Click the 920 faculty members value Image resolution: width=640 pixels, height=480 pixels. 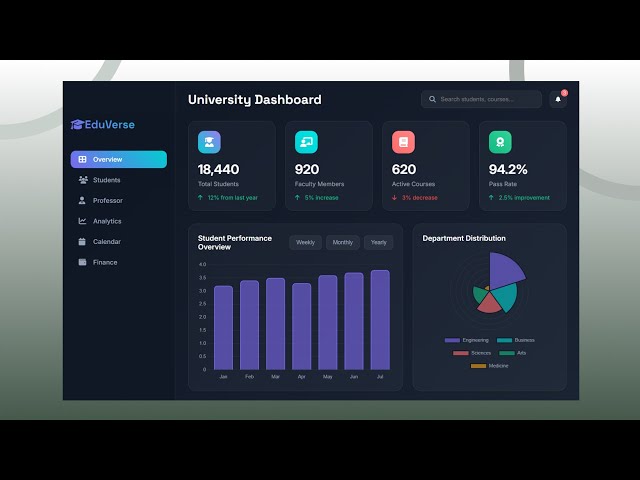(x=307, y=169)
